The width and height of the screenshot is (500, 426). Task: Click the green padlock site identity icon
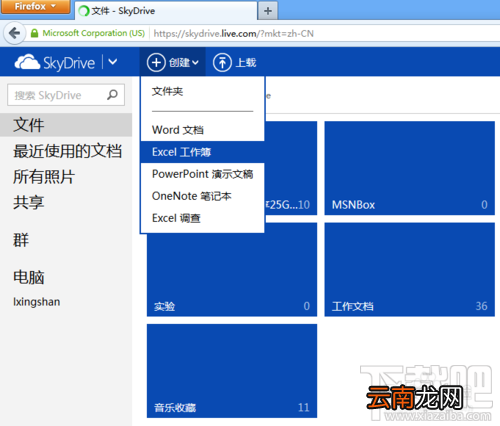coord(34,33)
